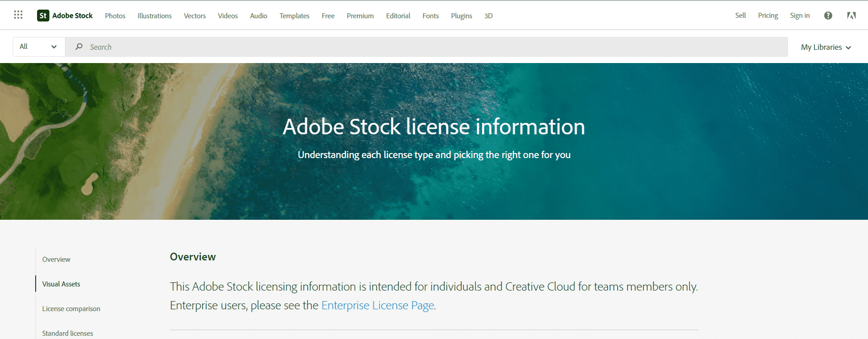Image resolution: width=868 pixels, height=339 pixels.
Task: Go to the Illustrations section
Action: [x=155, y=16]
